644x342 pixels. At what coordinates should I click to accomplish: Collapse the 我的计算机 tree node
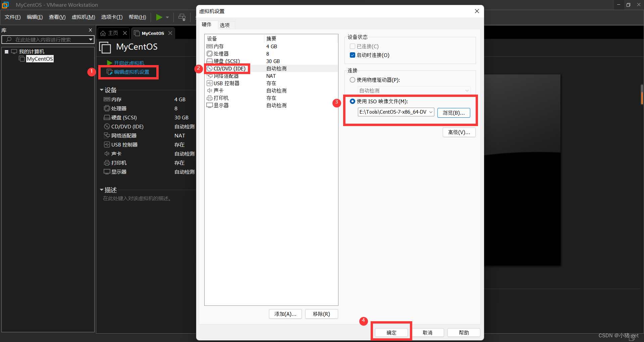pos(6,52)
